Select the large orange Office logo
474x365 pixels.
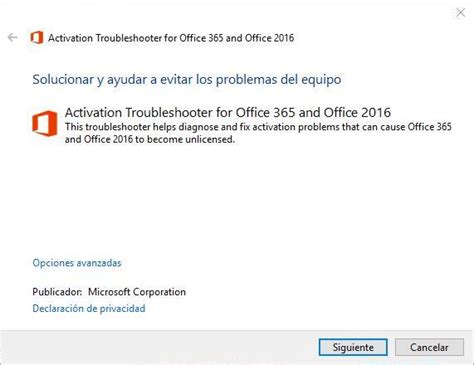[x=45, y=123]
